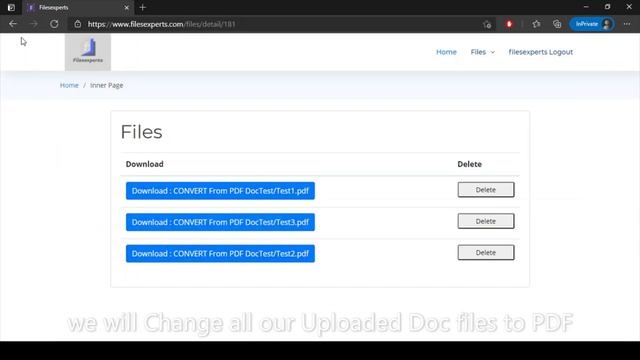Open the tab actions icon at top-left
Viewport: 640px width, 360px height.
pyautogui.click(x=11, y=7)
